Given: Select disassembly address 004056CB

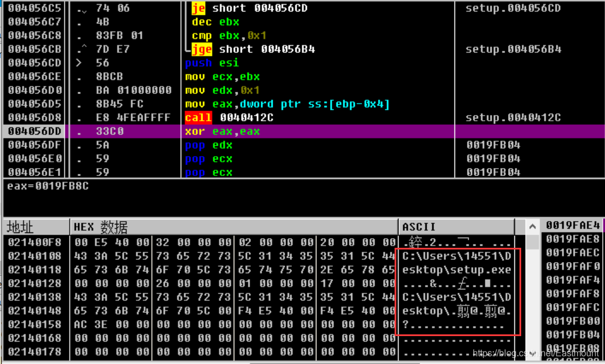Looking at the screenshot, I should point(34,50).
